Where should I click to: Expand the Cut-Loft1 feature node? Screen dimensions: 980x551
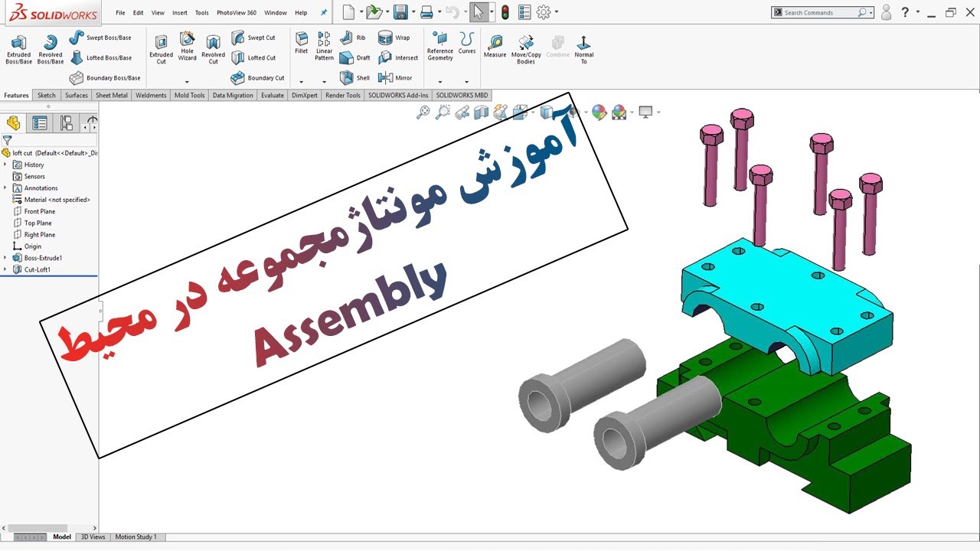coord(5,269)
